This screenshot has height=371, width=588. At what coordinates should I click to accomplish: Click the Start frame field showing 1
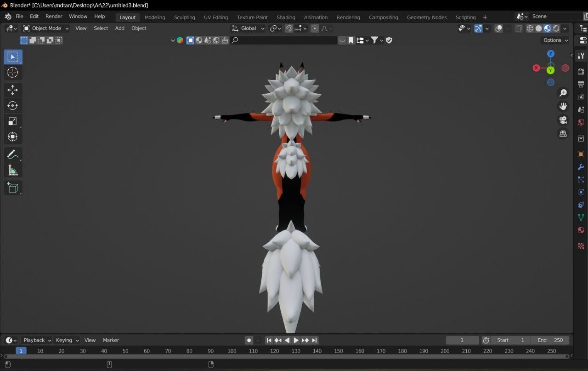tap(511, 340)
